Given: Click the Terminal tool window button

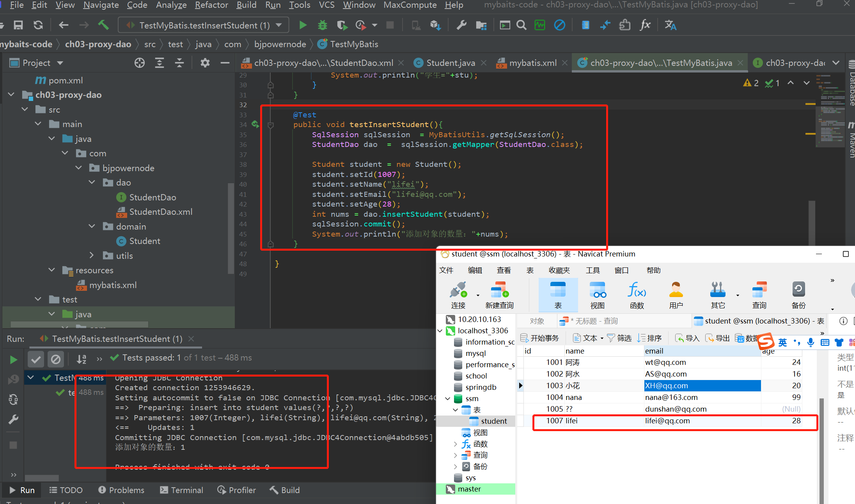Looking at the screenshot, I should pos(182,490).
